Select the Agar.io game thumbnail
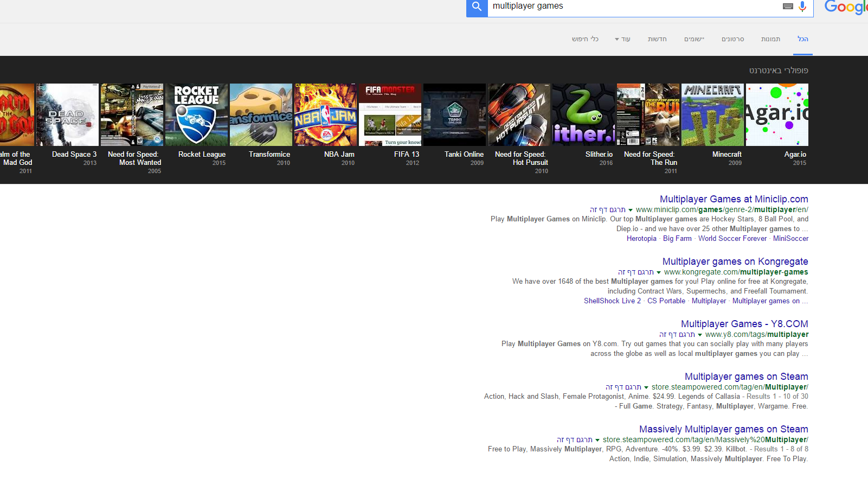868x478 pixels. [x=777, y=114]
